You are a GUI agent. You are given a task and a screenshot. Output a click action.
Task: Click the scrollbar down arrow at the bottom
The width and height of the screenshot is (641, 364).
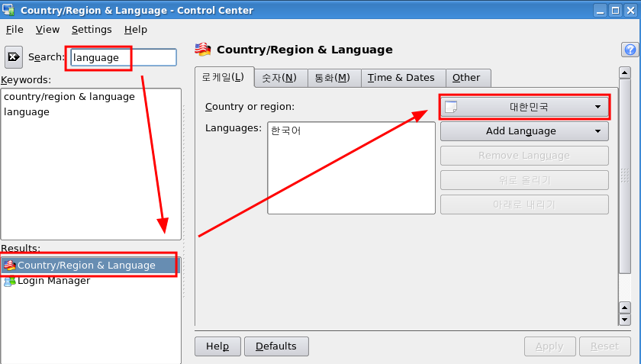coord(625,320)
